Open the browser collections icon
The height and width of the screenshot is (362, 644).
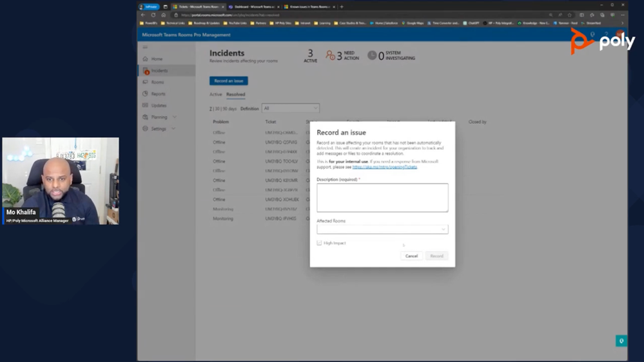602,15
